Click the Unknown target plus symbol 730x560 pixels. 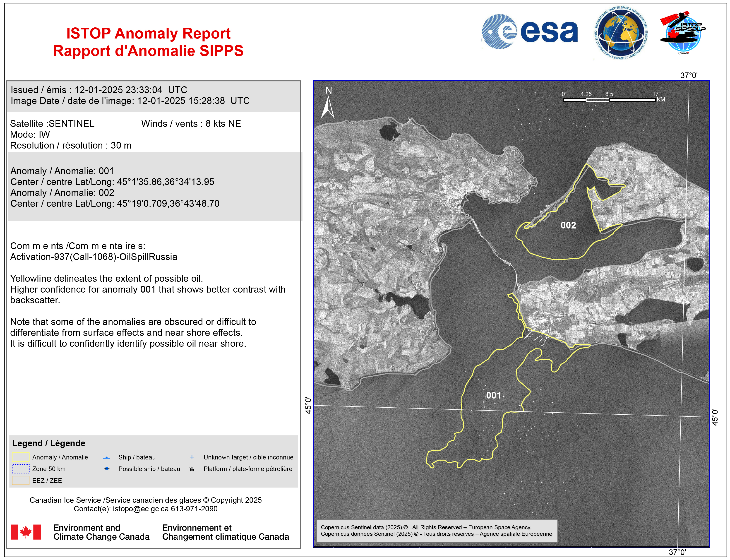(x=192, y=457)
